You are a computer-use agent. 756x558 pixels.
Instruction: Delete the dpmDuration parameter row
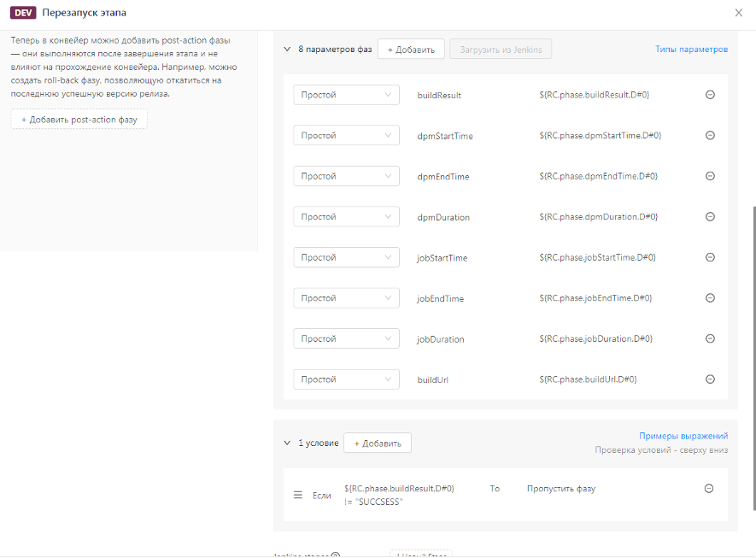tap(709, 216)
